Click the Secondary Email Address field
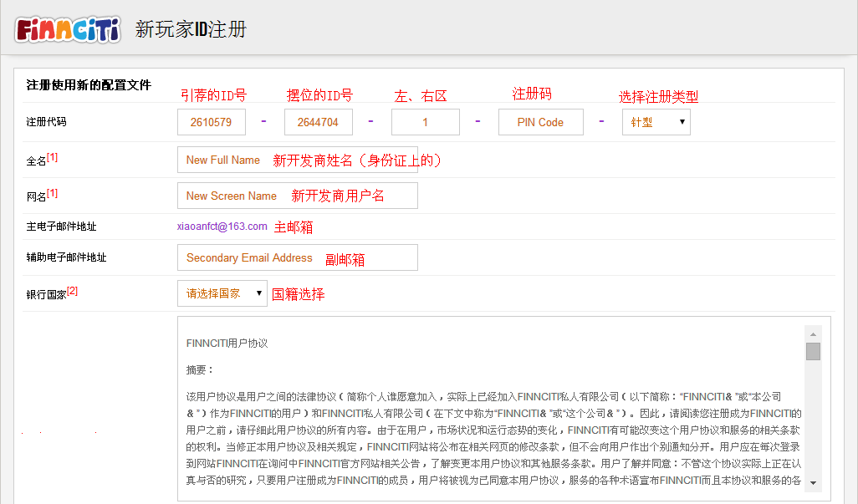The width and height of the screenshot is (858, 504). tap(297, 257)
